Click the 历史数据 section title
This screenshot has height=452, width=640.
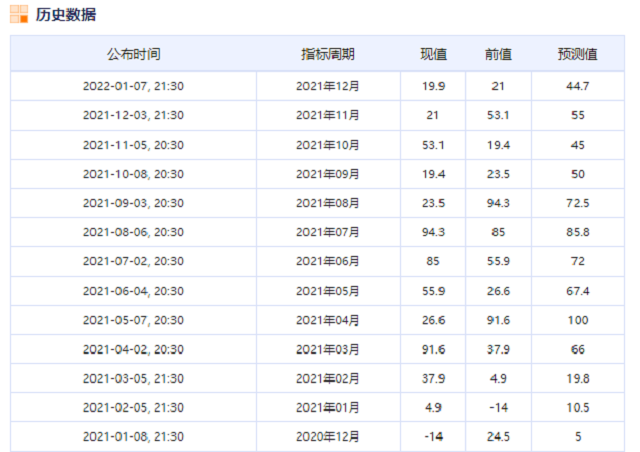66,14
